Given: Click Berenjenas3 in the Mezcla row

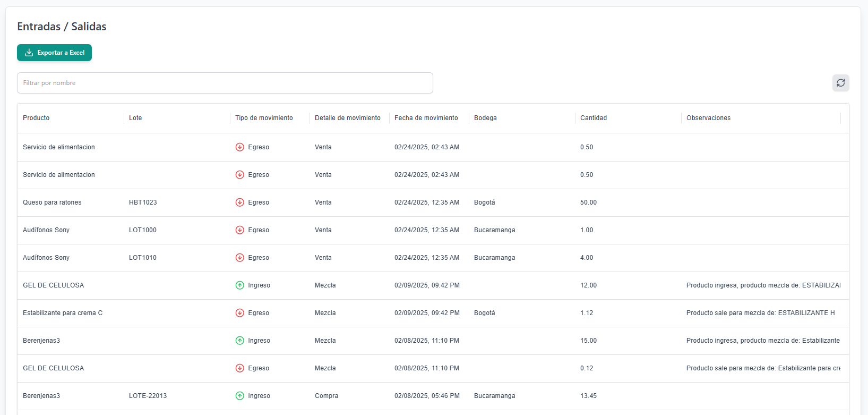Looking at the screenshot, I should 41,341.
